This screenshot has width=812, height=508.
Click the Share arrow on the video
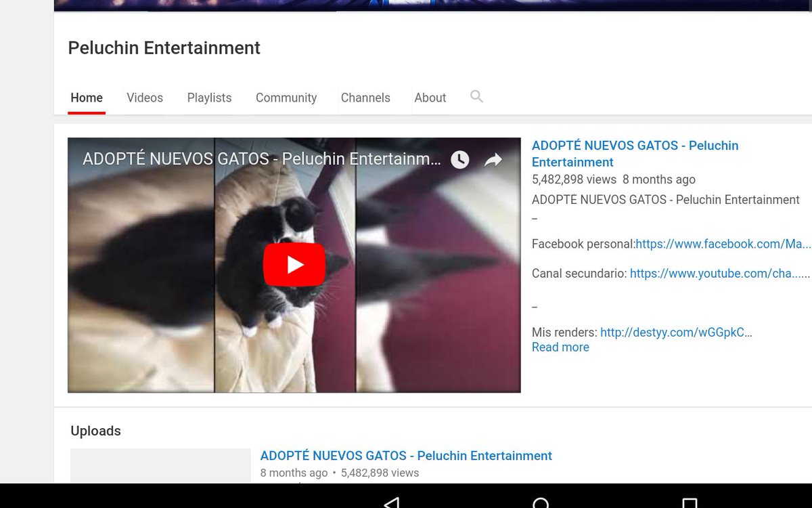(x=493, y=160)
